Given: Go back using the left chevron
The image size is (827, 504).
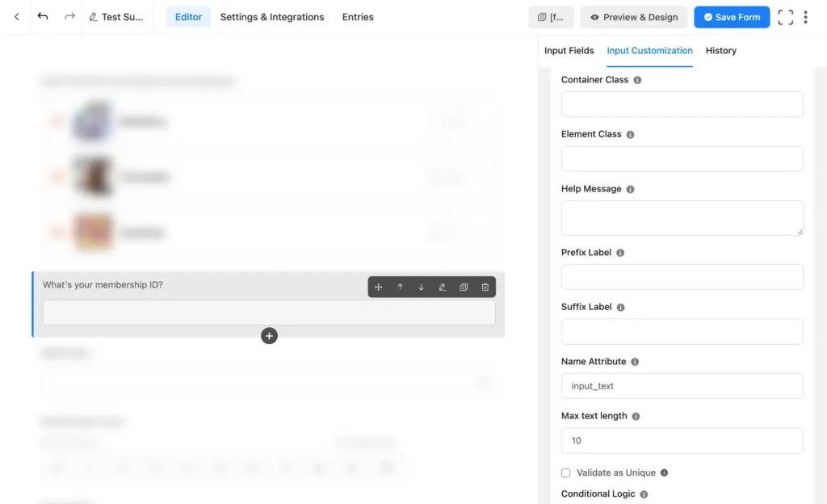Looking at the screenshot, I should 17,17.
